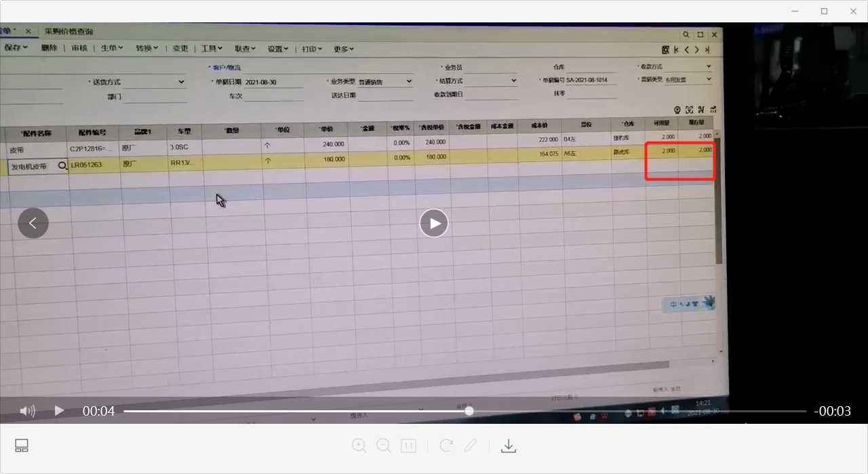Go to the previous record arrow
The width and height of the screenshot is (868, 474).
pyautogui.click(x=687, y=50)
